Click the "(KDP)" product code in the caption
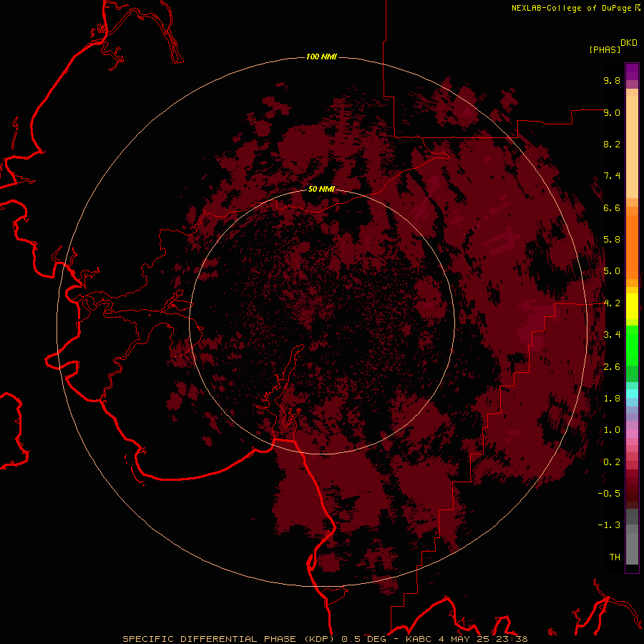This screenshot has height=644, width=644. 319,639
